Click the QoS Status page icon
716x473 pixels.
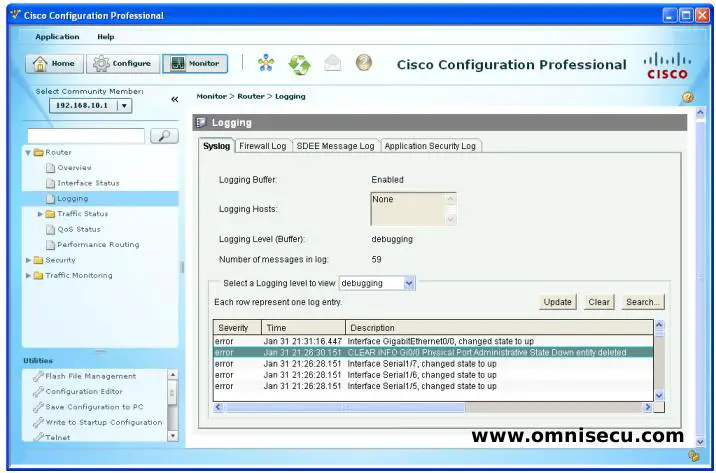[50, 229]
